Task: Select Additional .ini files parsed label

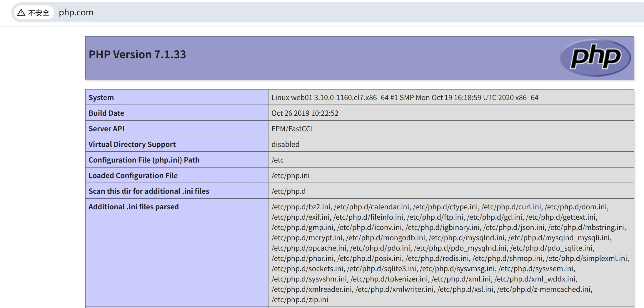Action: click(133, 207)
